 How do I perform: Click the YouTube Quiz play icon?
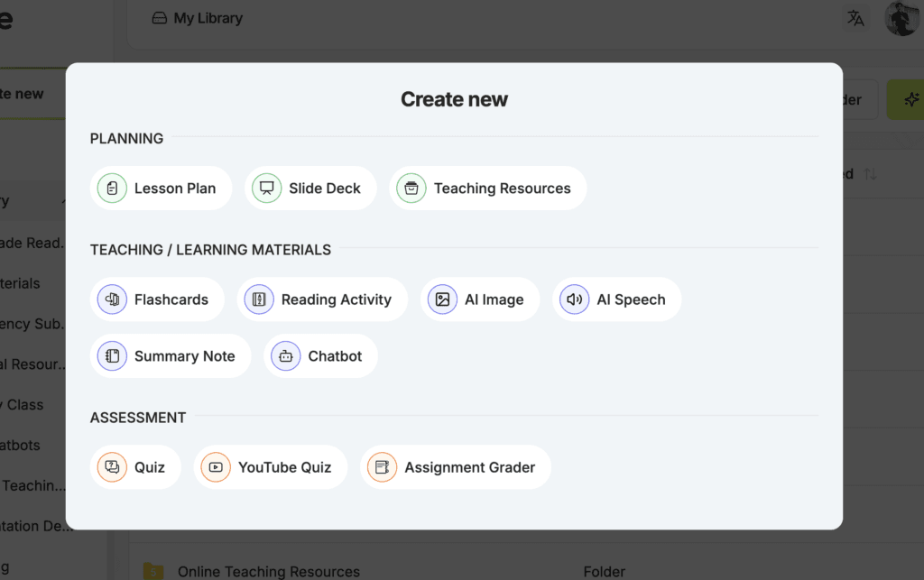tap(216, 467)
